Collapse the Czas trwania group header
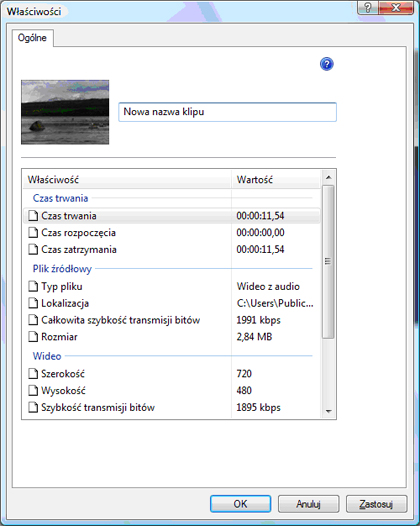This screenshot has width=420, height=526. point(60,198)
